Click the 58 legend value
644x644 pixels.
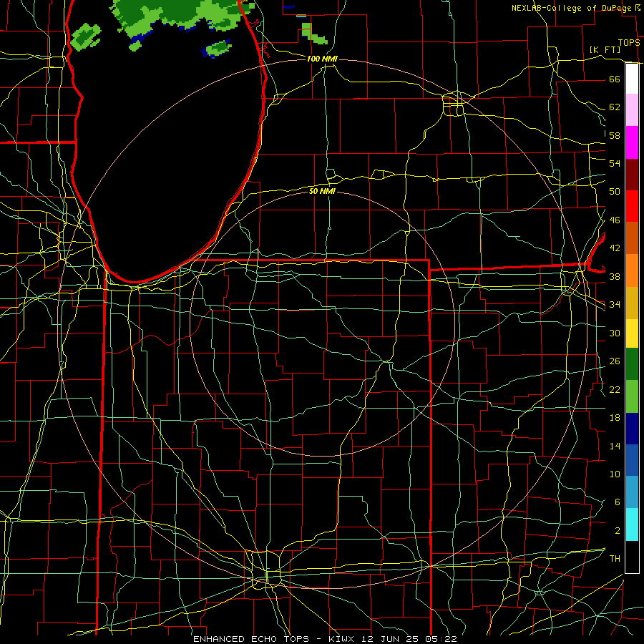[615, 135]
